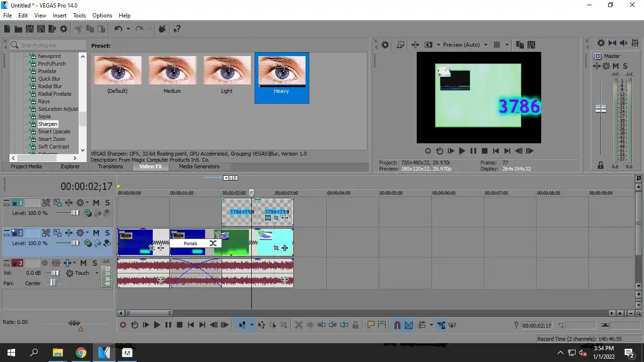Open the Options menu

(x=102, y=16)
